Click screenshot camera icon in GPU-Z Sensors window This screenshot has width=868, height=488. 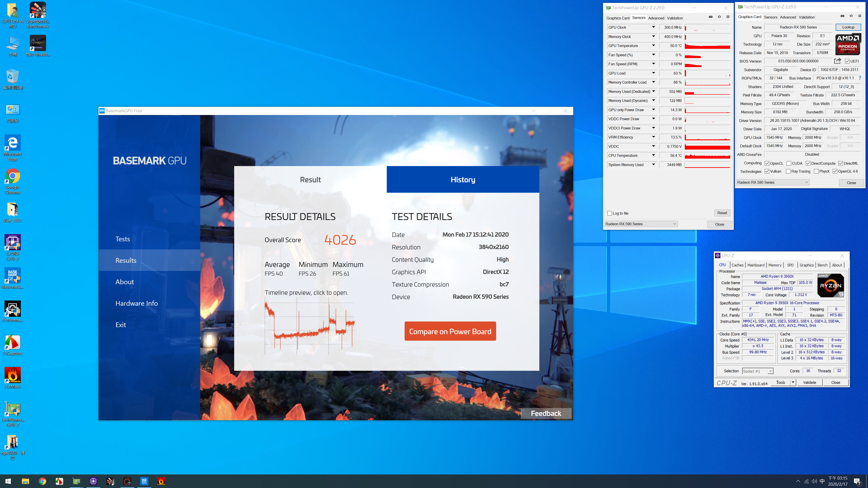[x=711, y=17]
